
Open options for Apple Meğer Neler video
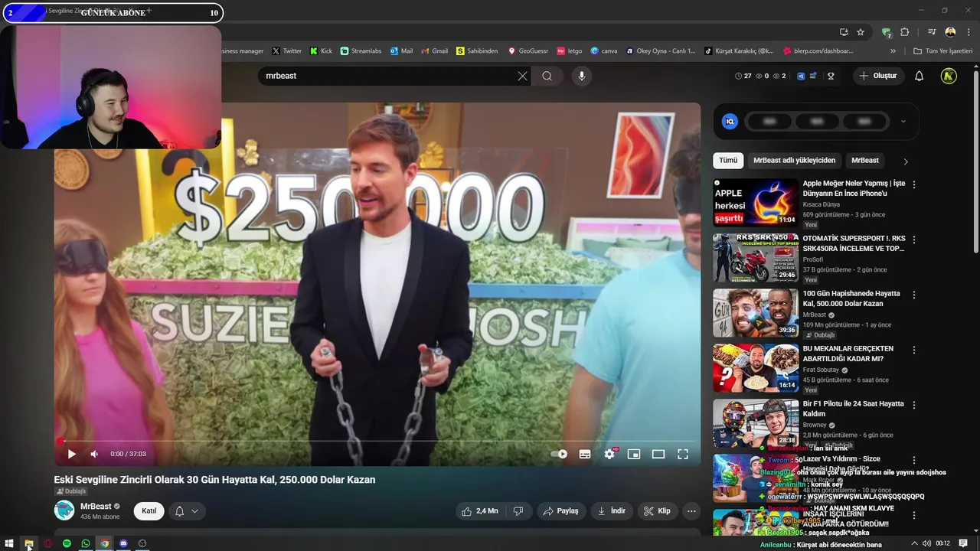pyautogui.click(x=913, y=184)
